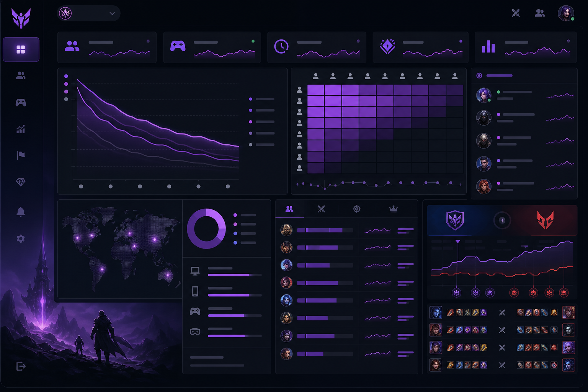
Task: Open blue-skinned champion portrait in first match row
Action: click(x=436, y=313)
